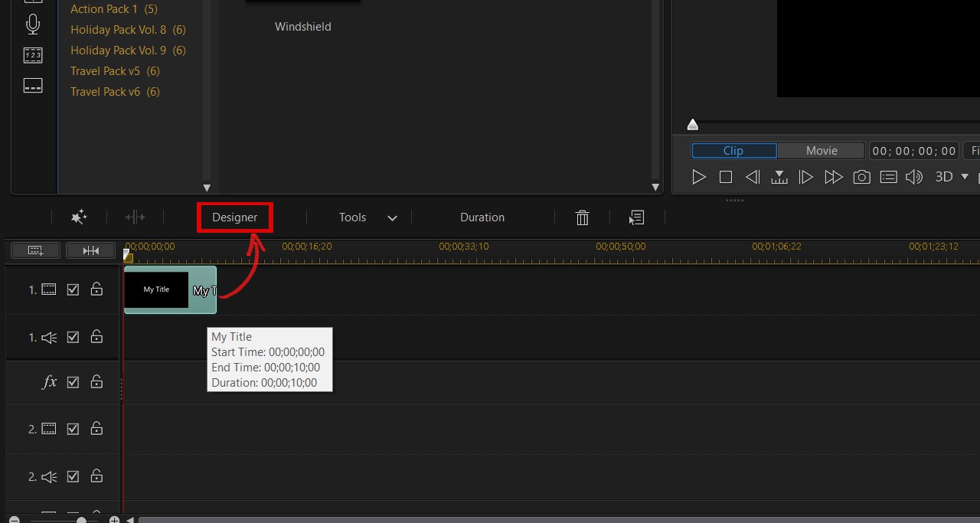Click the fast forward button
980x523 pixels.
834,177
